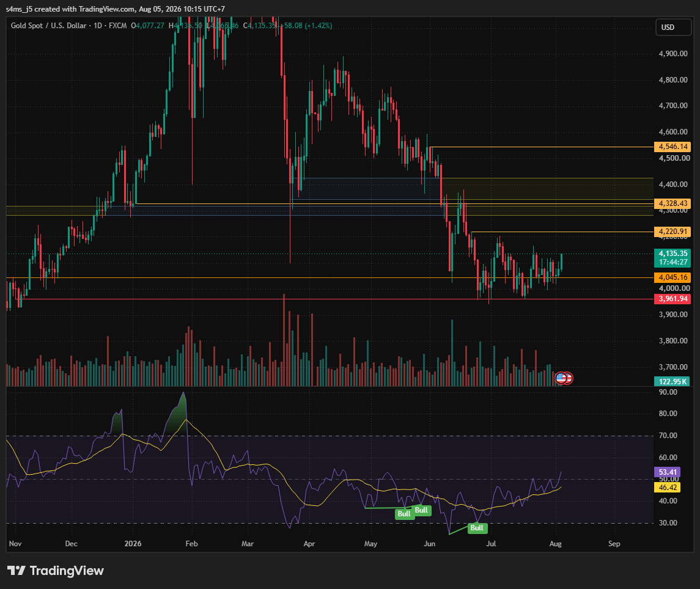Screen dimensions: 700x589
Task: Click the RSI scale 40.00 tick
Action: [x=668, y=501]
